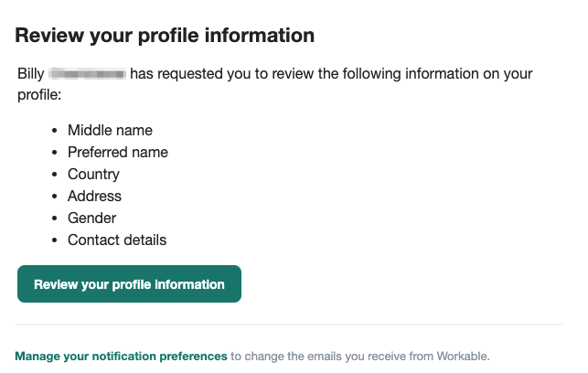Viewport: 588px width, 373px height.
Task: Click the blurred surname after Billy
Action: (87, 73)
